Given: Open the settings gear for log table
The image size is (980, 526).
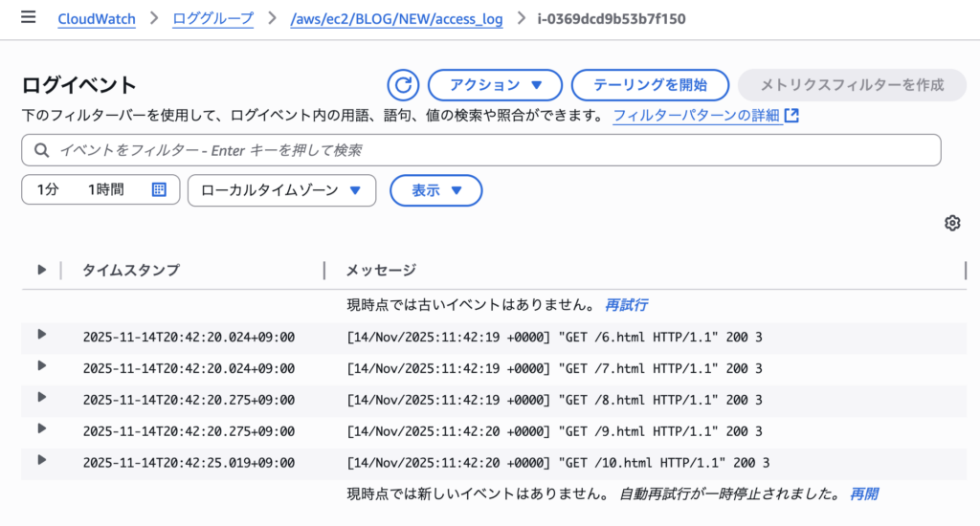Looking at the screenshot, I should coord(951,223).
